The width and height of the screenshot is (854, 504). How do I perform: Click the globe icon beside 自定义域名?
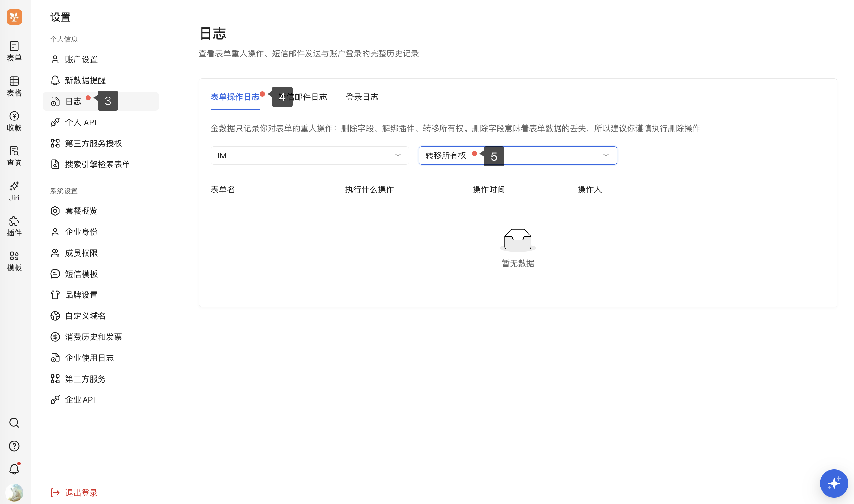pyautogui.click(x=55, y=316)
